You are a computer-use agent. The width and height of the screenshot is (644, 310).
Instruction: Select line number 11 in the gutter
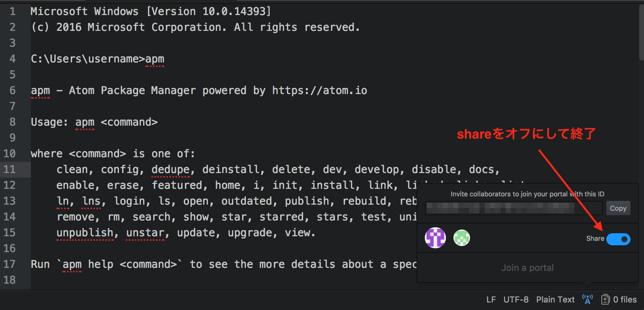[x=10, y=169]
